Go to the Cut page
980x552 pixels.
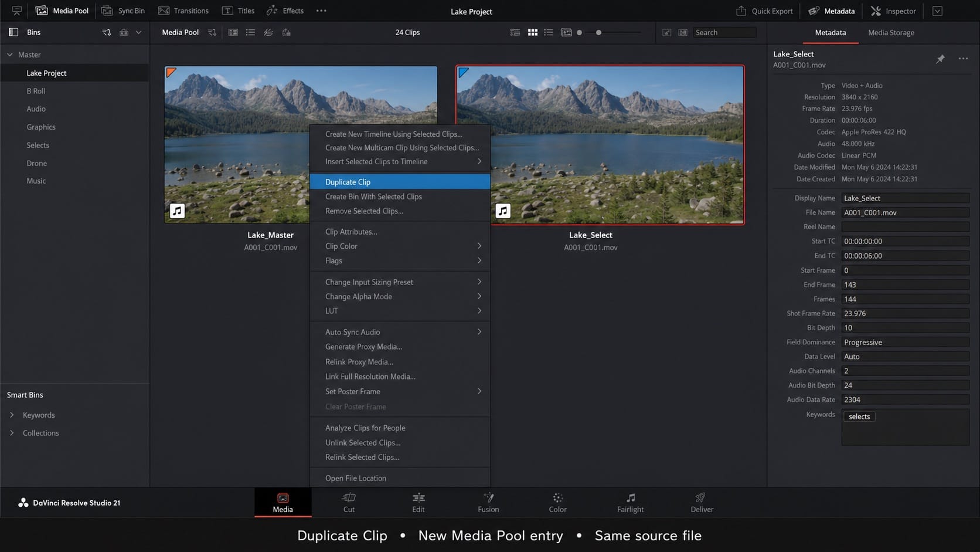[x=349, y=503]
